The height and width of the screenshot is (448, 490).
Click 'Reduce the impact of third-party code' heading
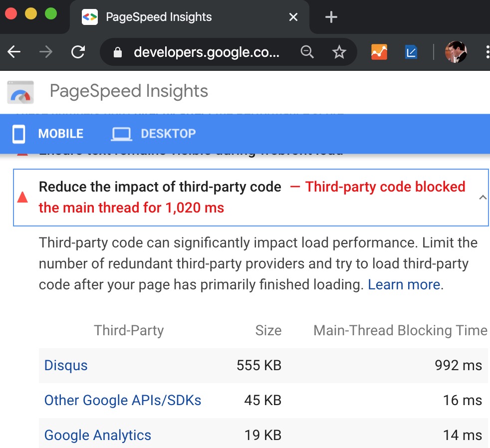[160, 187]
